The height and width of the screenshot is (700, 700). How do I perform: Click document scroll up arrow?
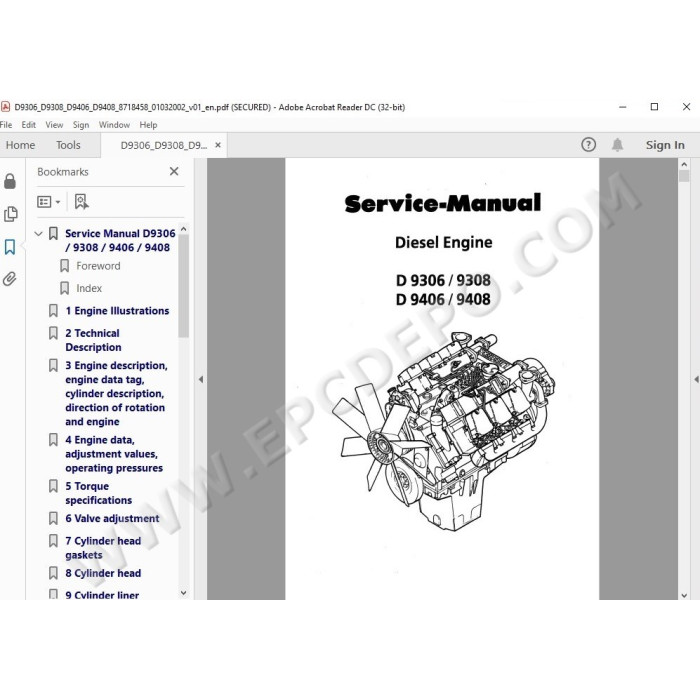[x=684, y=165]
